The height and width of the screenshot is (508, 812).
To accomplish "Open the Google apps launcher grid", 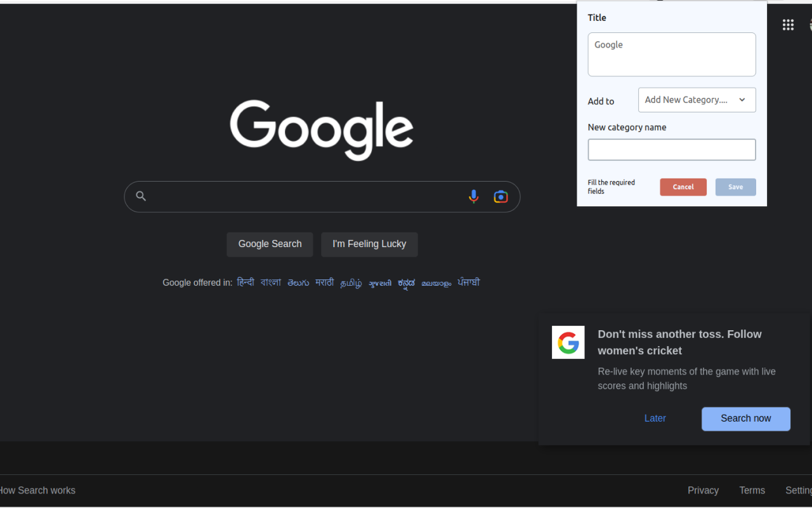I will (x=788, y=24).
